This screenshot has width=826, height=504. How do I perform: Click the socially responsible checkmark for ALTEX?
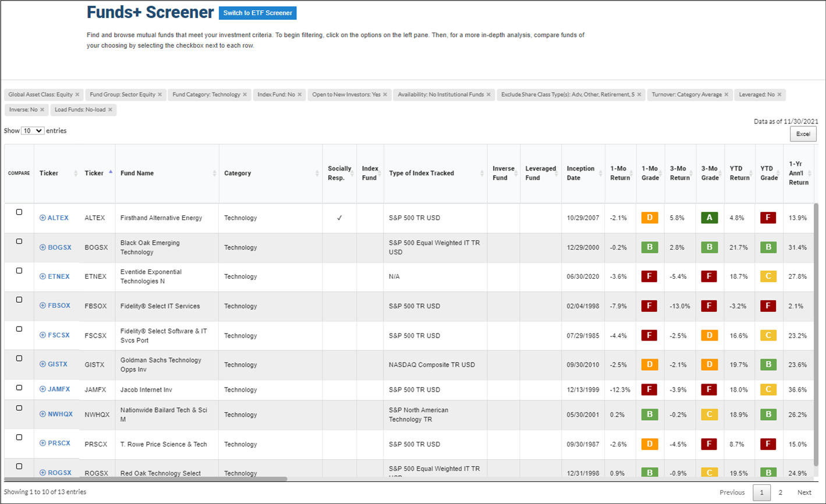point(339,218)
